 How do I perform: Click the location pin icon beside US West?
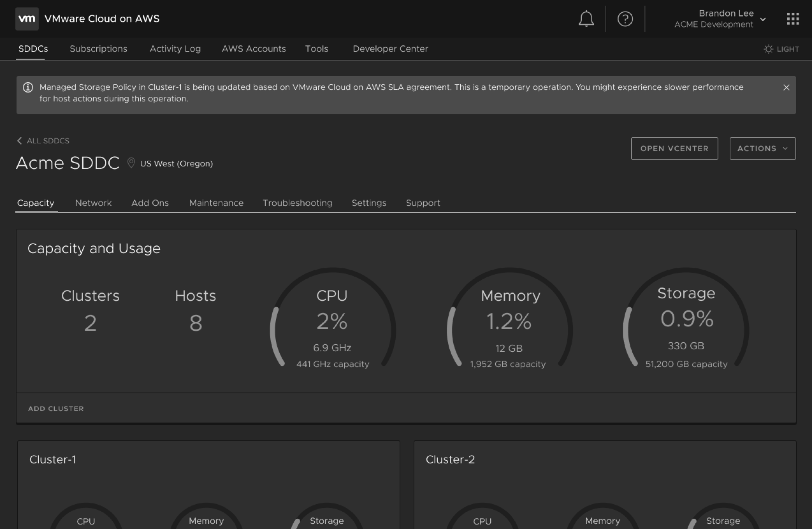131,163
